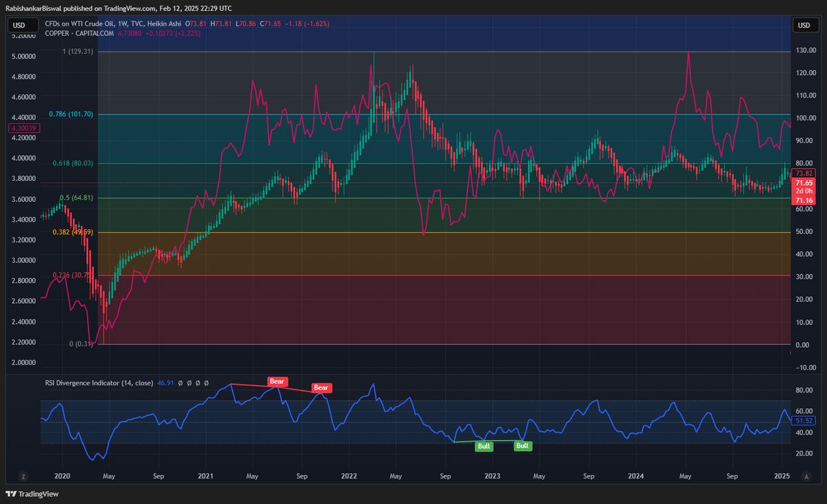Click the 71.65 countdown price label
This screenshot has width=827, height=504.
806,183
